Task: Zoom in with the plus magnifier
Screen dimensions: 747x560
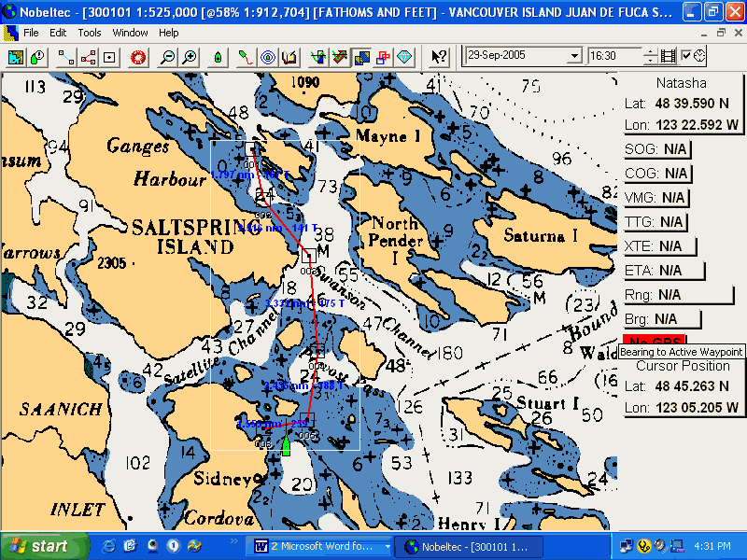Action: coord(190,57)
